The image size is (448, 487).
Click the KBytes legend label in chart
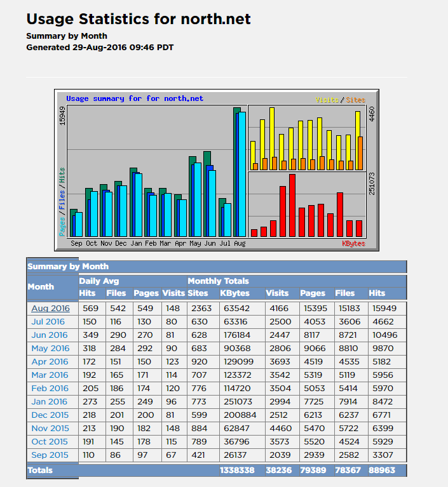[353, 243]
